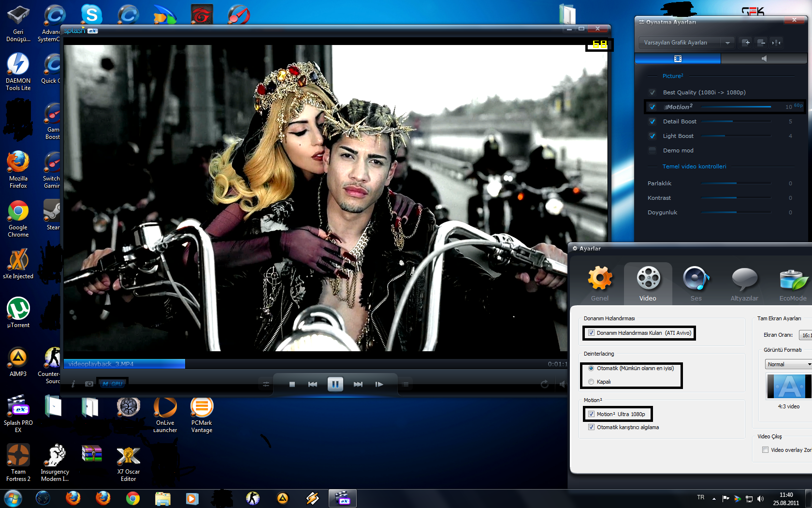Click the system tray volume icon
The image size is (812, 508).
point(760,498)
